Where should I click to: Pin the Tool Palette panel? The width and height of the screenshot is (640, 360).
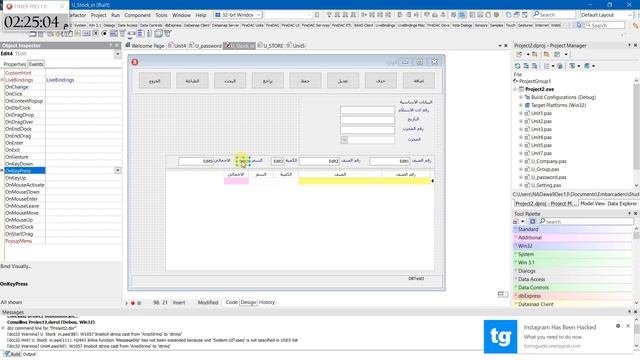[629, 213]
